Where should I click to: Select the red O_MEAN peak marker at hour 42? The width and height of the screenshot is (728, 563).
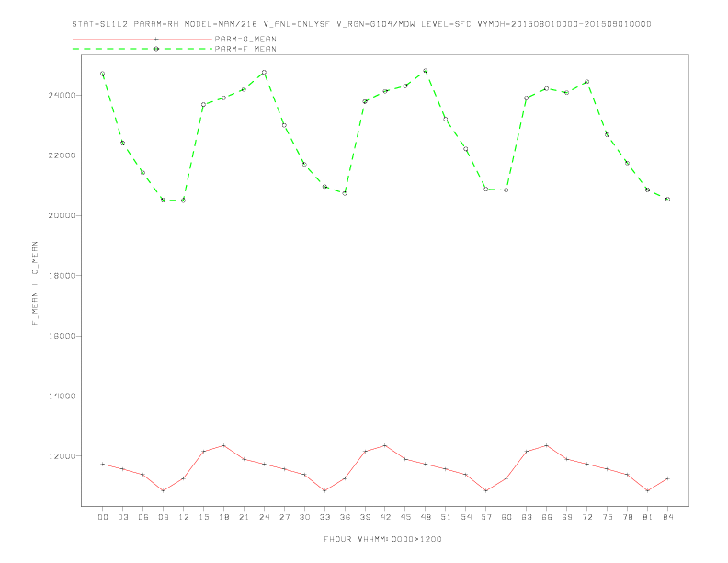385,445
